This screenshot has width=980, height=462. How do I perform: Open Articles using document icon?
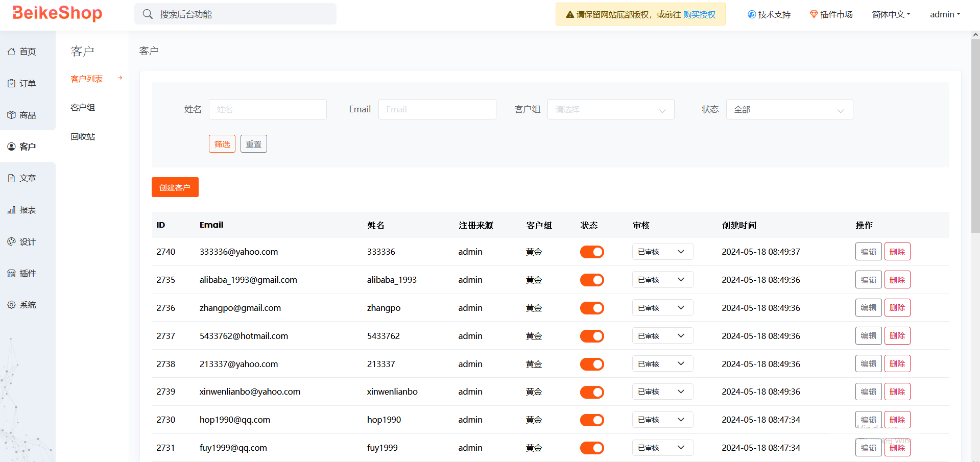pyautogui.click(x=11, y=178)
